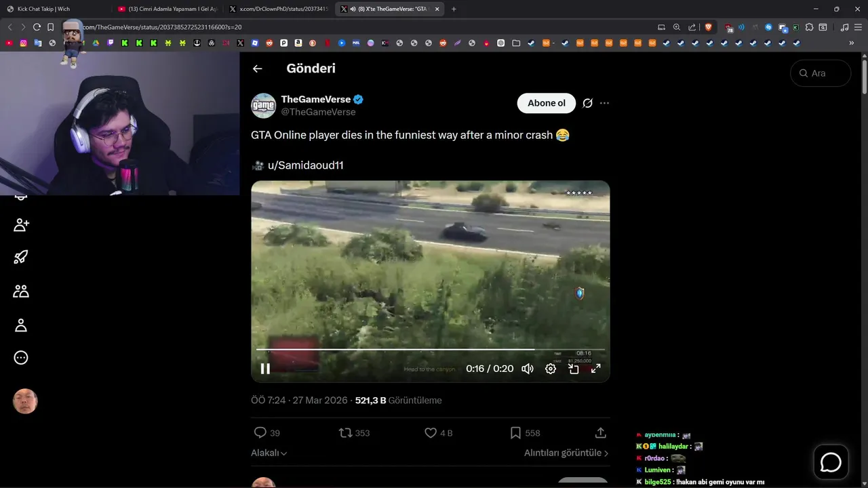The image size is (868, 488).
Task: Open the puzzle-piece extensions menu
Action: coord(809,27)
